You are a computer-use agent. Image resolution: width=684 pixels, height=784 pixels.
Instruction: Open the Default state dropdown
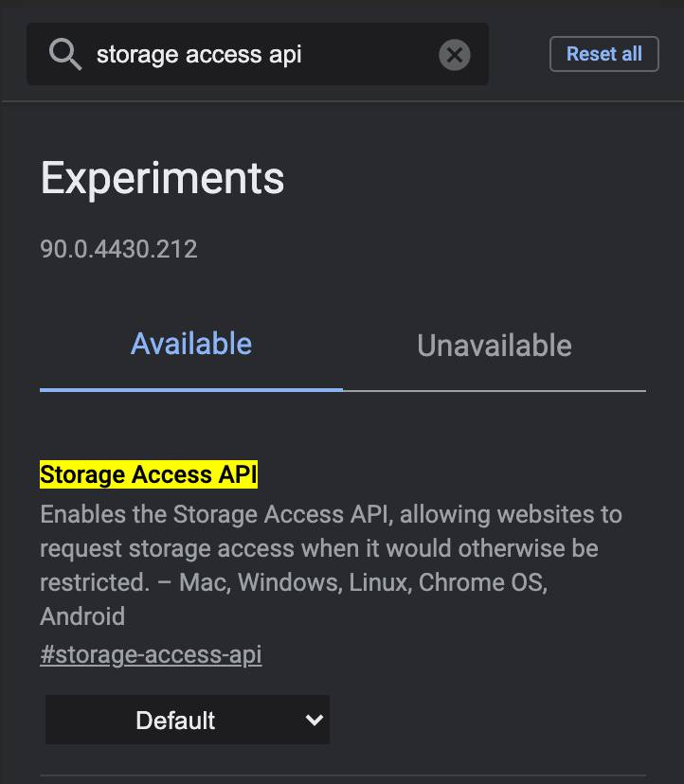pyautogui.click(x=188, y=720)
